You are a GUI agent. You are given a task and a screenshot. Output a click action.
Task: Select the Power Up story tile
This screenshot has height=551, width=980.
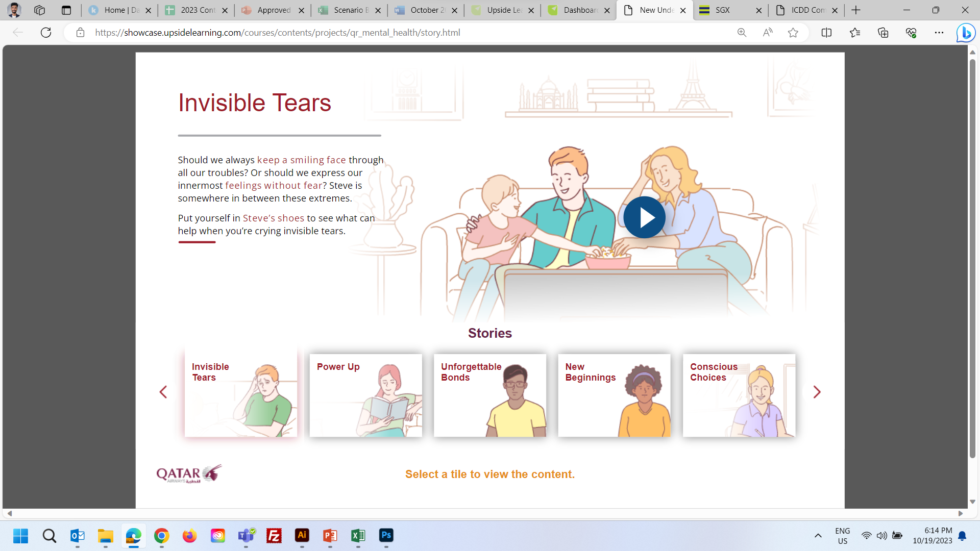click(365, 395)
